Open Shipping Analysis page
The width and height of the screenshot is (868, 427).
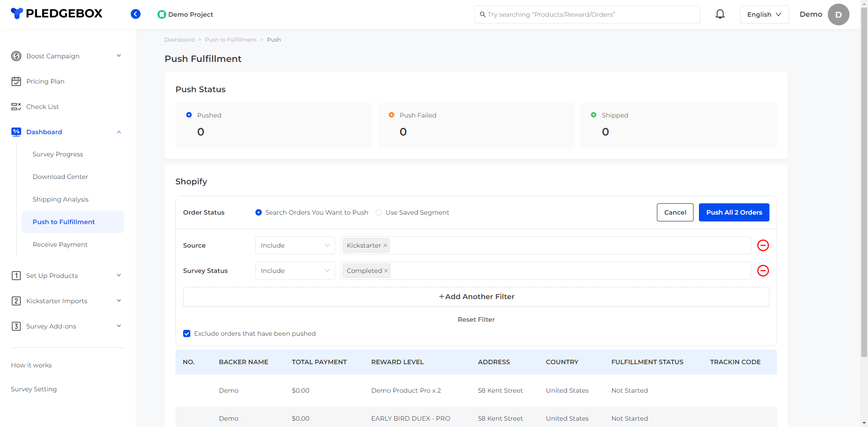[x=61, y=199]
